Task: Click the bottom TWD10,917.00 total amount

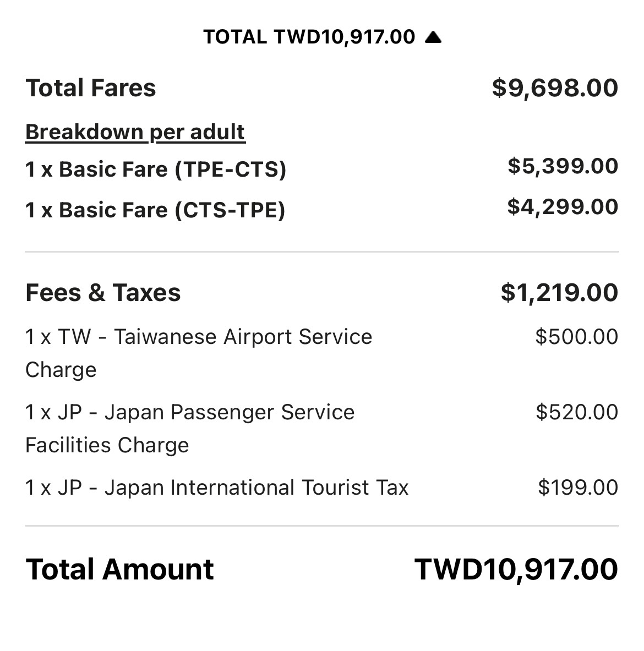Action: (x=516, y=569)
